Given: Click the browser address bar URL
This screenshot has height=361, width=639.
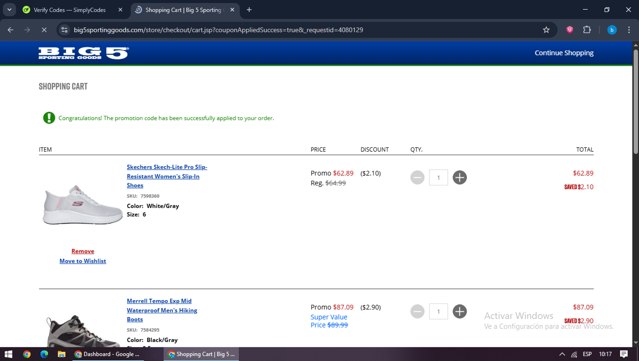Looking at the screenshot, I should (x=218, y=30).
